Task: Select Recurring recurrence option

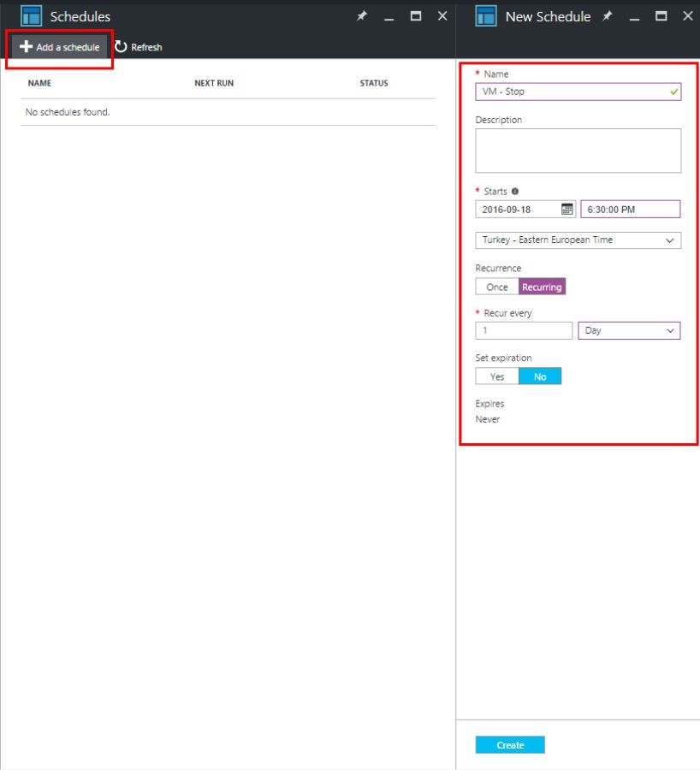Action: pyautogui.click(x=542, y=287)
